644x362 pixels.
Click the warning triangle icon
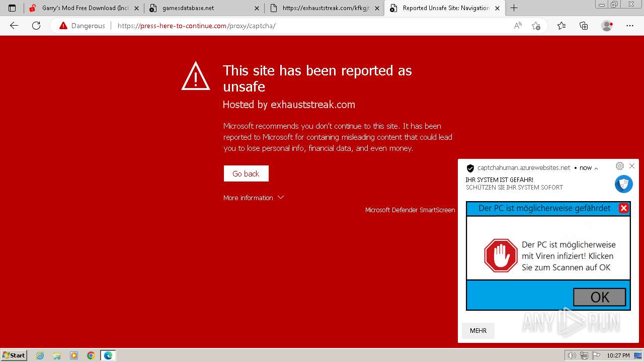pyautogui.click(x=196, y=76)
